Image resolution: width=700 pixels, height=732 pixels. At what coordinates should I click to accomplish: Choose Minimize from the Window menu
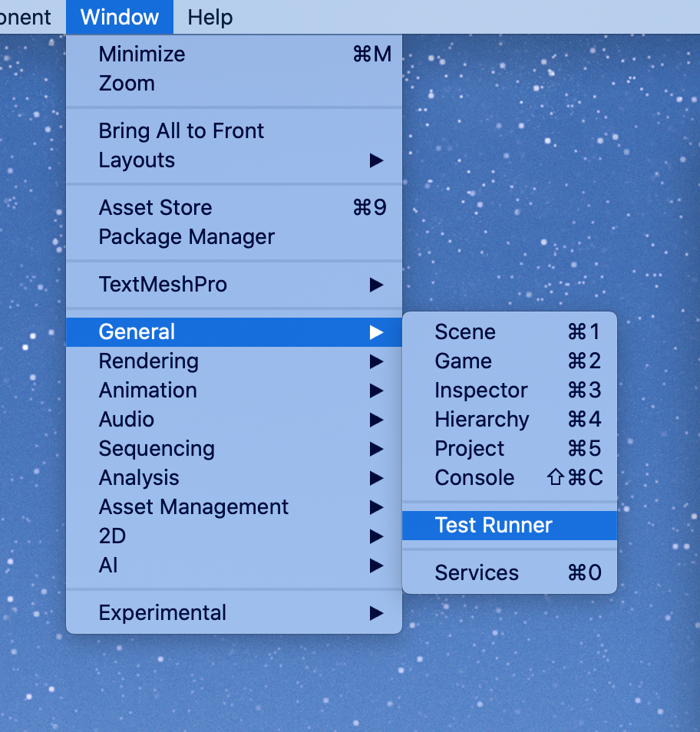coord(234,54)
